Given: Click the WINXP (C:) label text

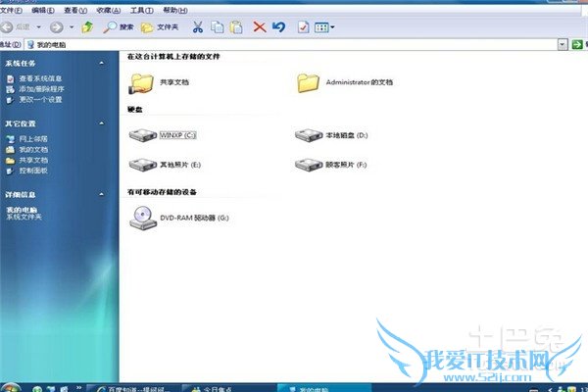Looking at the screenshot, I should [177, 135].
